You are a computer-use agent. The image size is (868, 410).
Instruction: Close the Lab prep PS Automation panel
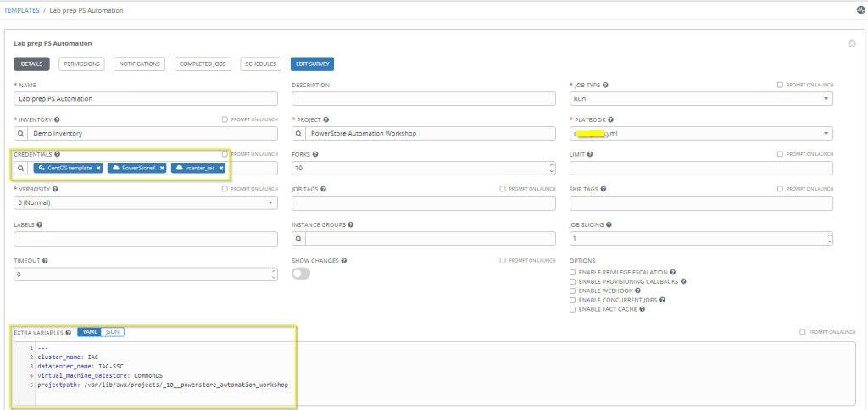point(851,43)
